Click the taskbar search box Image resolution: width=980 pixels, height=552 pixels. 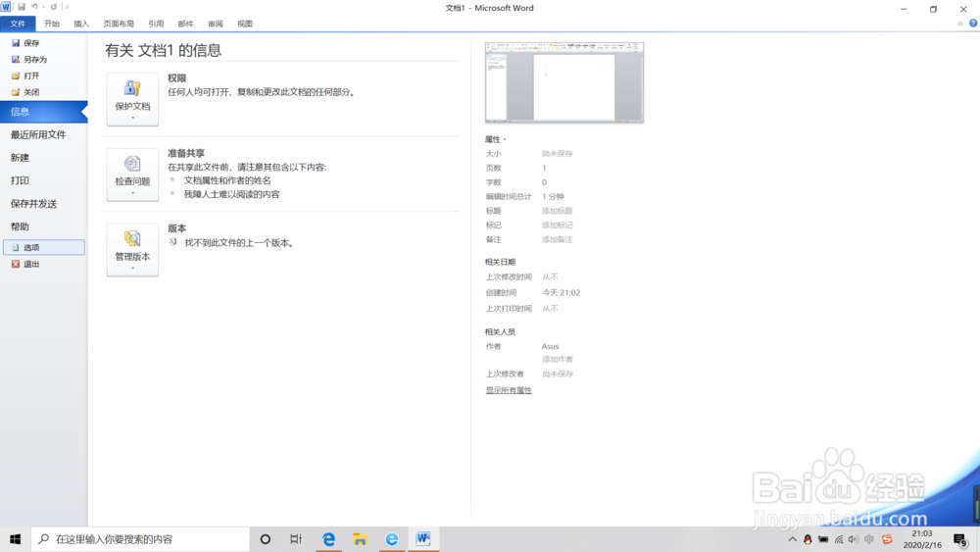pyautogui.click(x=140, y=539)
